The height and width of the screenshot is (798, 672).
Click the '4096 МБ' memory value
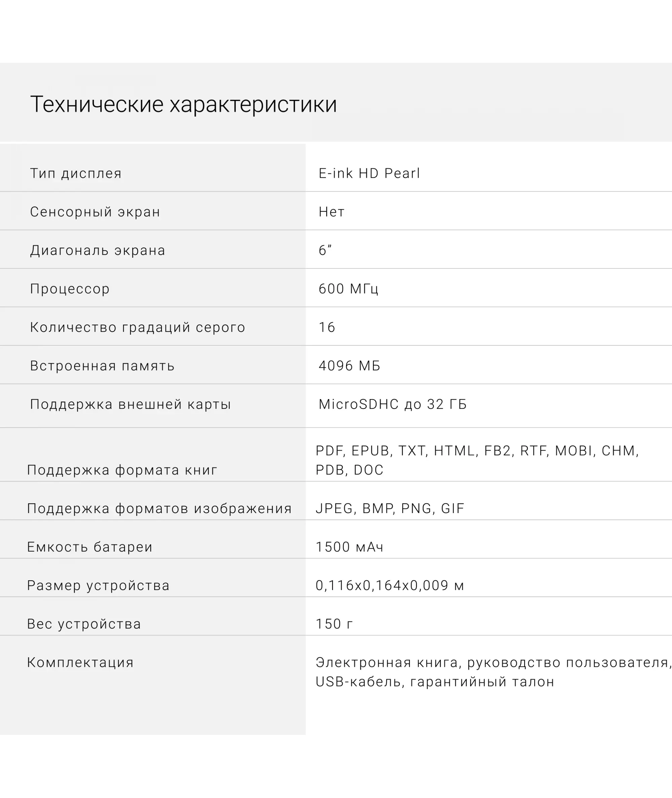coord(349,366)
